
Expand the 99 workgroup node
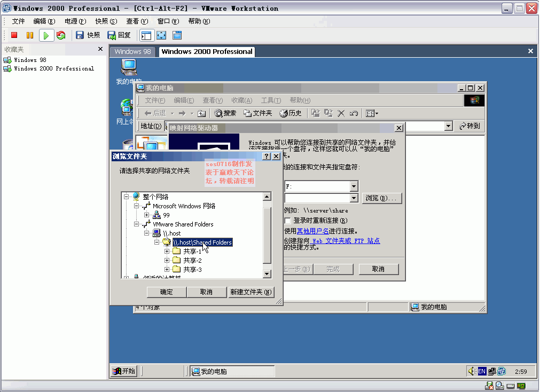tap(147, 215)
